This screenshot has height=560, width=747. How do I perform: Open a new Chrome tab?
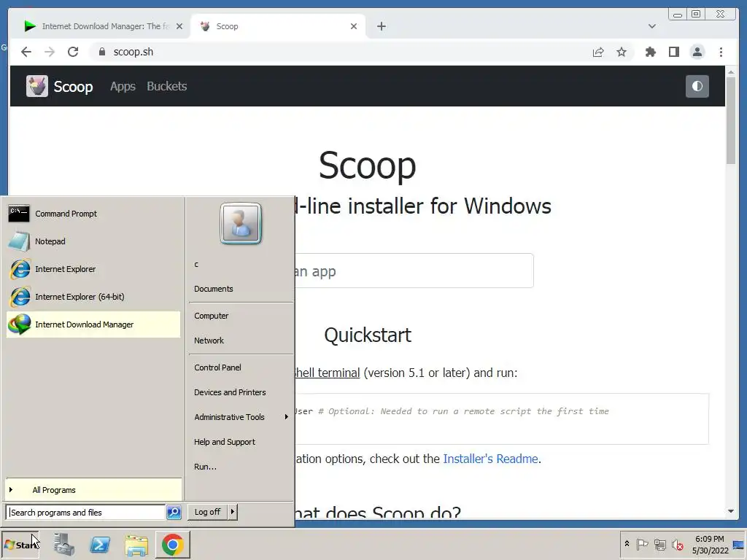click(381, 26)
